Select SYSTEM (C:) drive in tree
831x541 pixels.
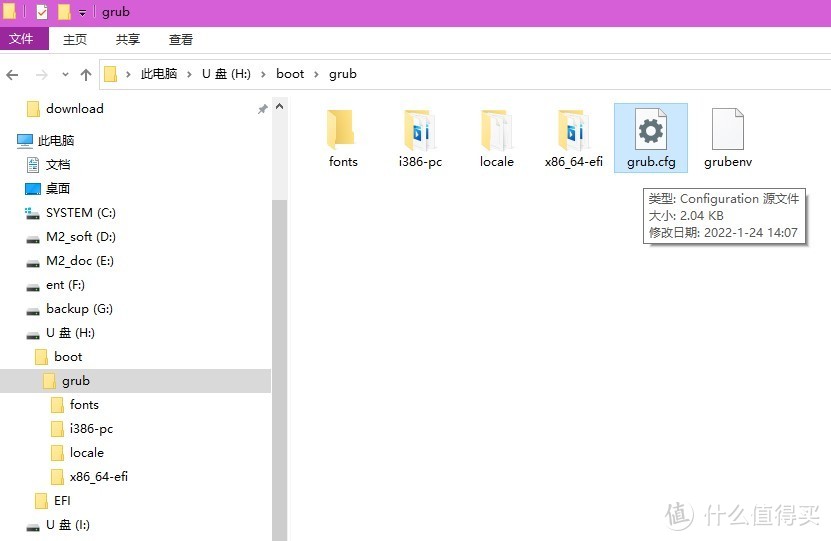coord(81,212)
